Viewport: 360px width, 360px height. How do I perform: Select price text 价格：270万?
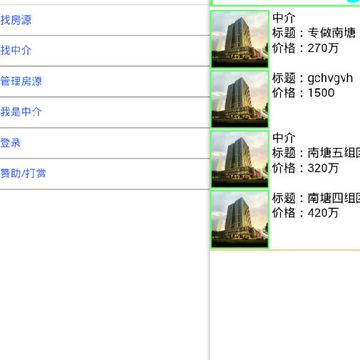[x=305, y=48]
